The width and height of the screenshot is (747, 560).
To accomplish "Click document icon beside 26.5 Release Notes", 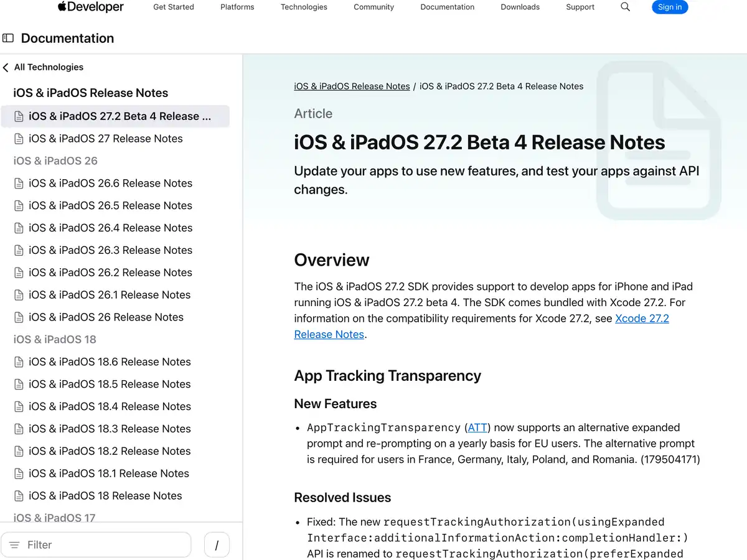I will coord(19,206).
